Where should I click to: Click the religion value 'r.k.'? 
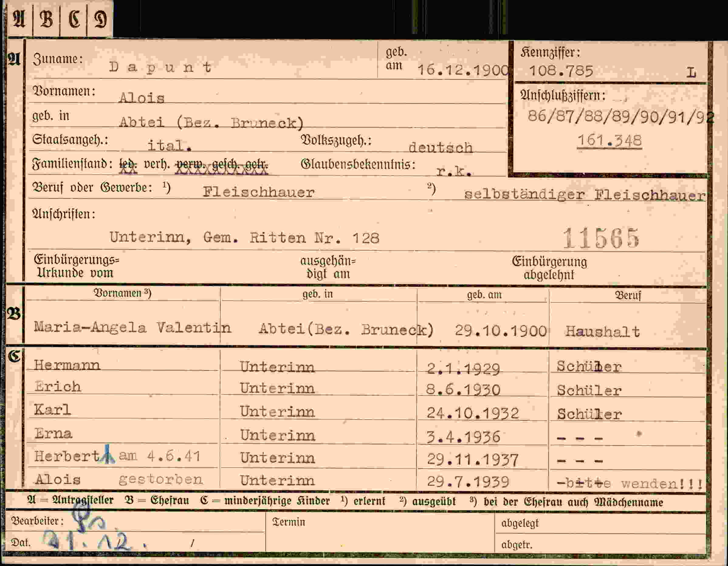tap(454, 171)
